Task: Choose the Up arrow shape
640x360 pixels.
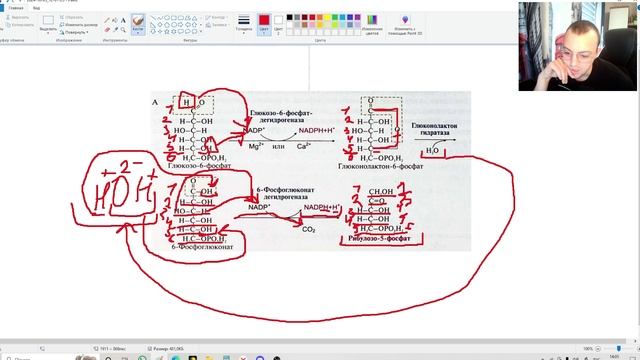Action: coord(195,25)
